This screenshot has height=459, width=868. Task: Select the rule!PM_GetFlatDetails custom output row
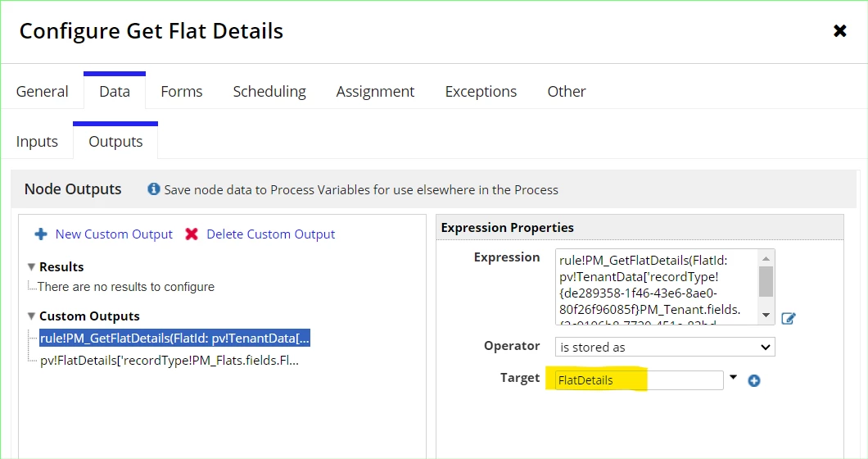point(174,339)
